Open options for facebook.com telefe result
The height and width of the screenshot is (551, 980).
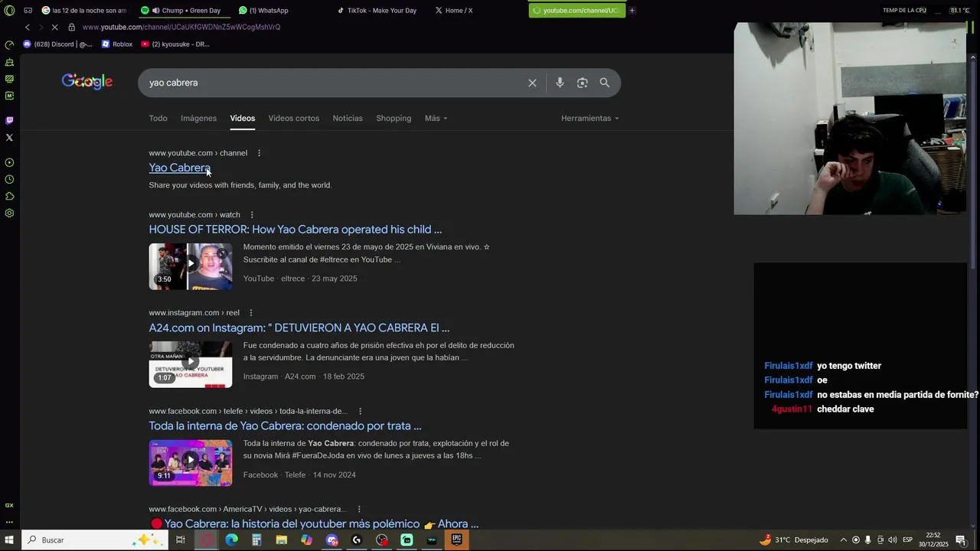(x=360, y=412)
